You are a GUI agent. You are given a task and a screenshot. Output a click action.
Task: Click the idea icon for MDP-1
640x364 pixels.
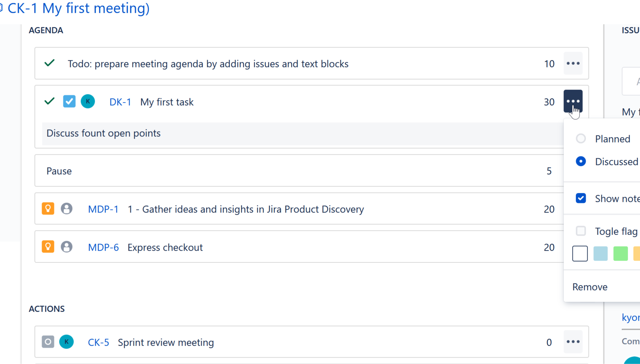click(x=48, y=209)
